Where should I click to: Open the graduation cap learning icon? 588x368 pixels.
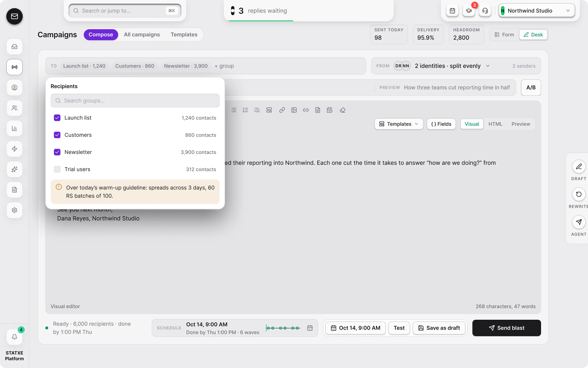469,11
